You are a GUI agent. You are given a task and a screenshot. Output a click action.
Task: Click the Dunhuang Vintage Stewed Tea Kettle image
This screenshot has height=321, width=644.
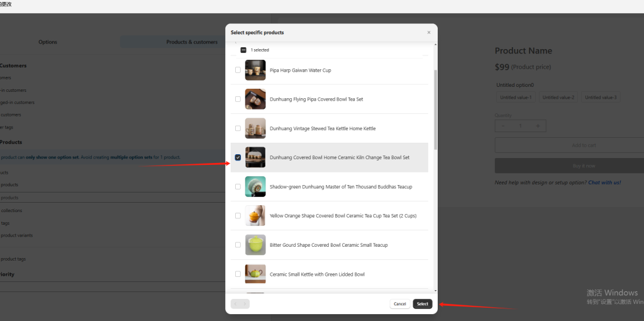tap(255, 128)
